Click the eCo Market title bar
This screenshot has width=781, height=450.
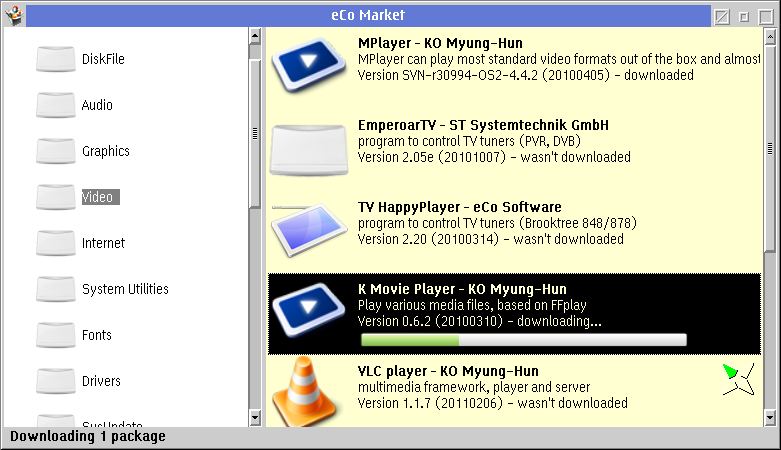[368, 15]
